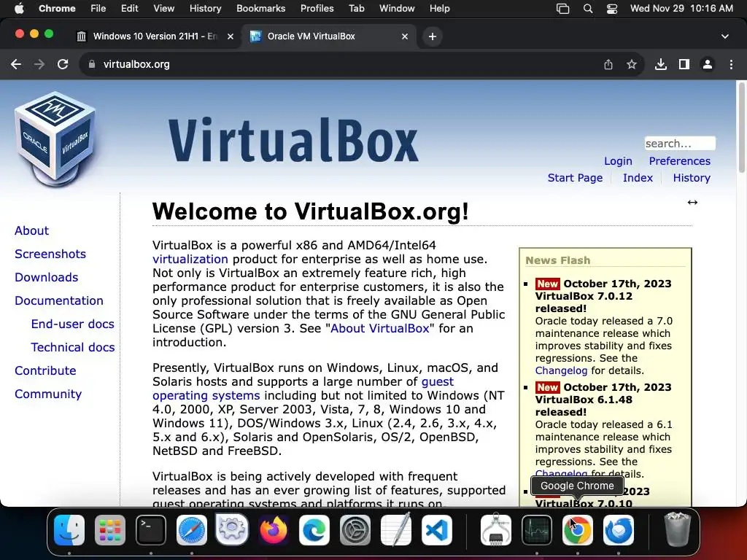Viewport: 747px width, 560px height.
Task: Go to Downloads in sidebar
Action: click(46, 277)
